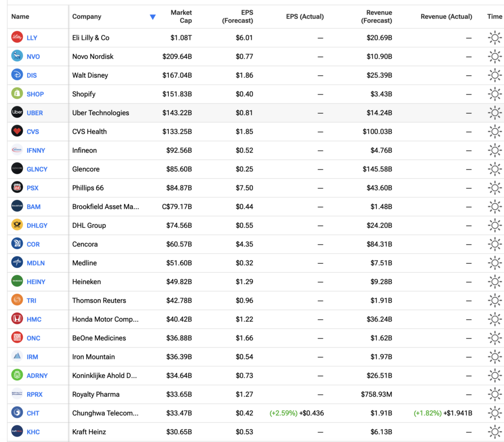Sort by Revenue (Forecast) column header
Viewport: 504px width, 442px height.
tap(377, 16)
